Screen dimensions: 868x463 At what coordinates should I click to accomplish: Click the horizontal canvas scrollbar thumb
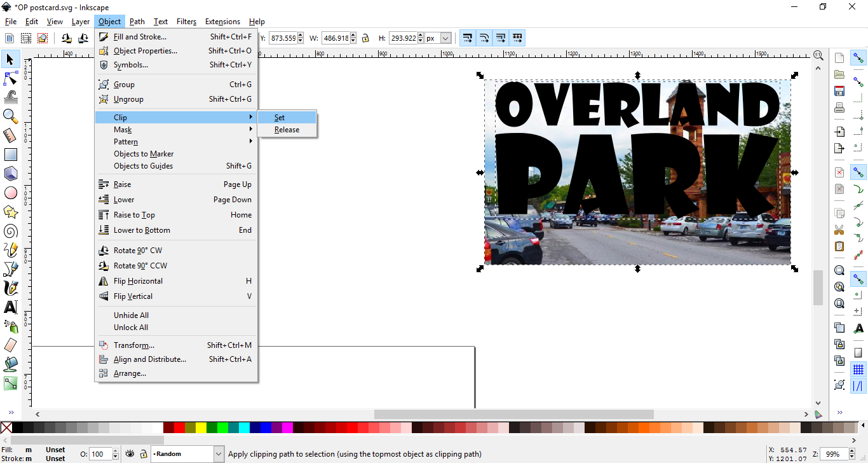pyautogui.click(x=513, y=414)
